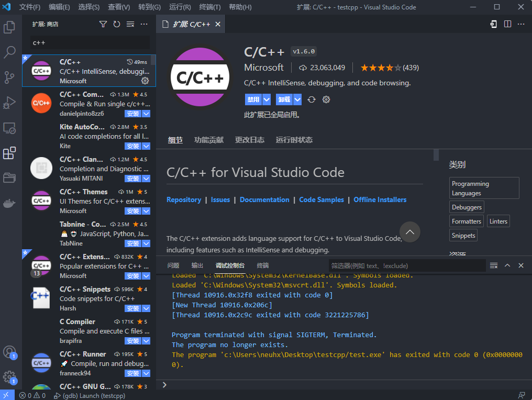This screenshot has height=400, width=532.
Task: Switch to the 输出 panel tab
Action: click(197, 265)
